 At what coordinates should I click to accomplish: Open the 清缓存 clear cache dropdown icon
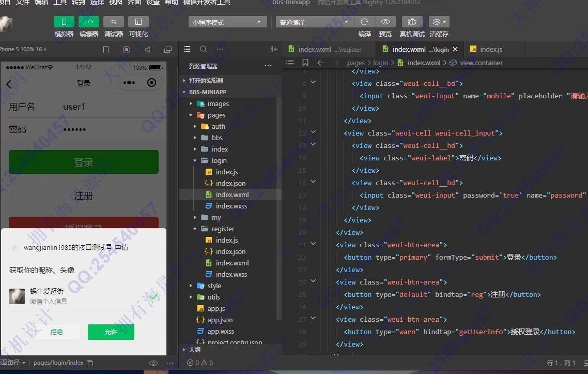(439, 22)
